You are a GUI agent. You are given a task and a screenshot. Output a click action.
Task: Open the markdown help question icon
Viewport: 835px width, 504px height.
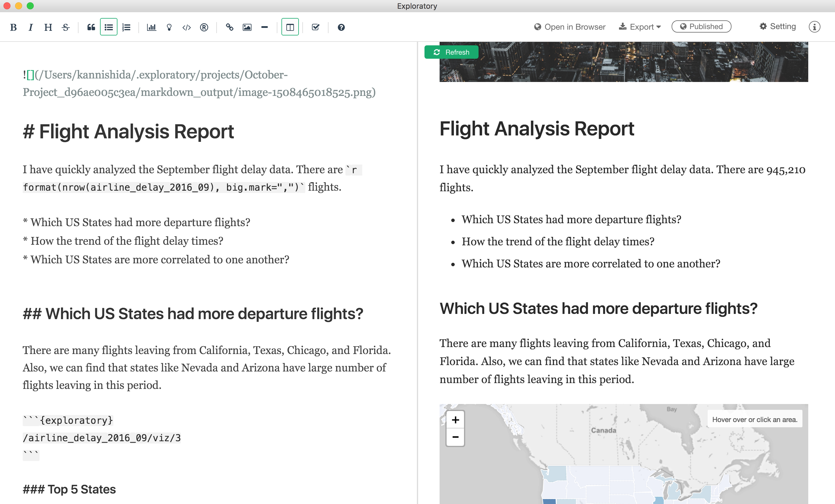[341, 27]
